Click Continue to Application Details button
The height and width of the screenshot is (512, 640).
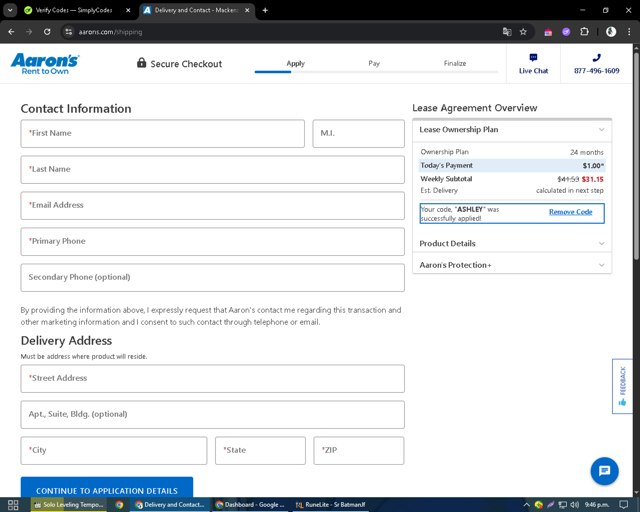pos(107,488)
